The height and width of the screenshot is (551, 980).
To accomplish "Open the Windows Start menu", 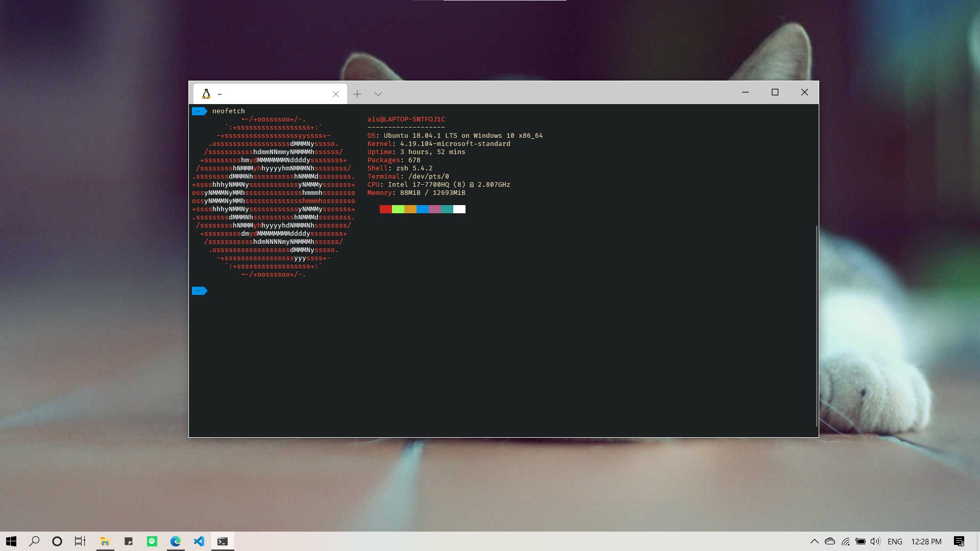I will 11,541.
